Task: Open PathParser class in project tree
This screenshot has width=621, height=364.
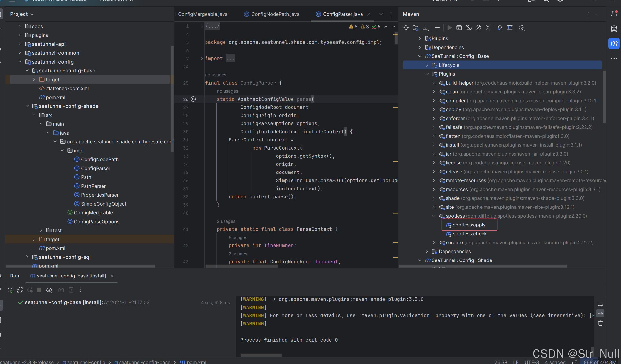Action: coord(93,186)
